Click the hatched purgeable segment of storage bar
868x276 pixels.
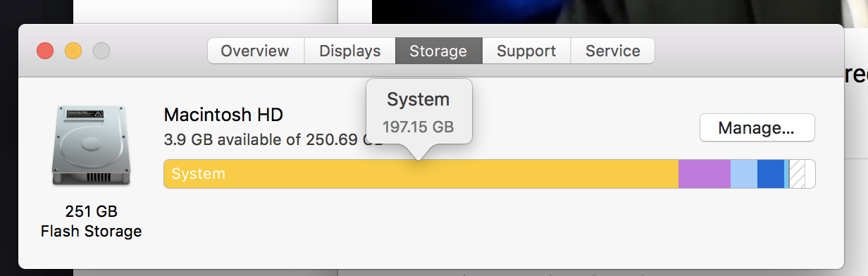(797, 174)
